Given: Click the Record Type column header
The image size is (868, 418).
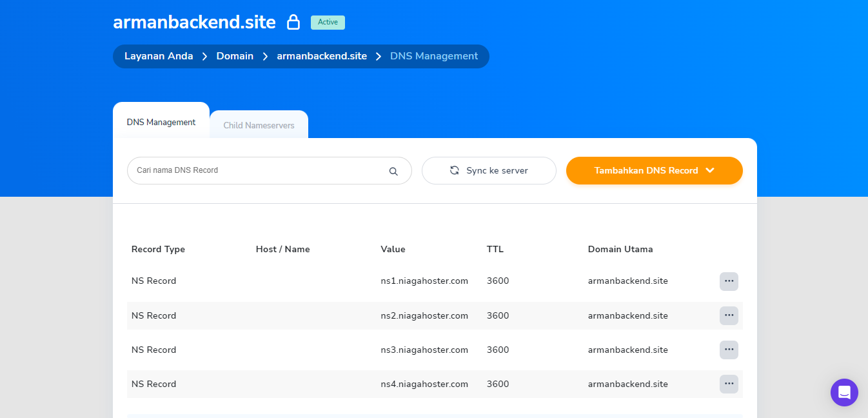Looking at the screenshot, I should [x=158, y=249].
